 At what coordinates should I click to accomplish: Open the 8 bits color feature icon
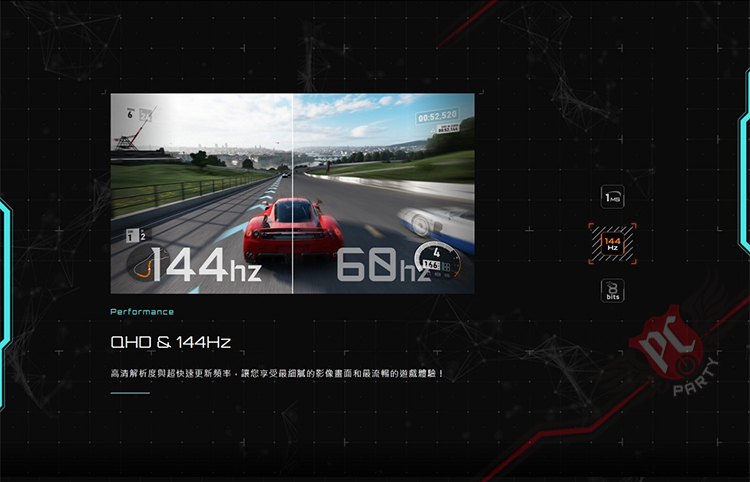612,291
